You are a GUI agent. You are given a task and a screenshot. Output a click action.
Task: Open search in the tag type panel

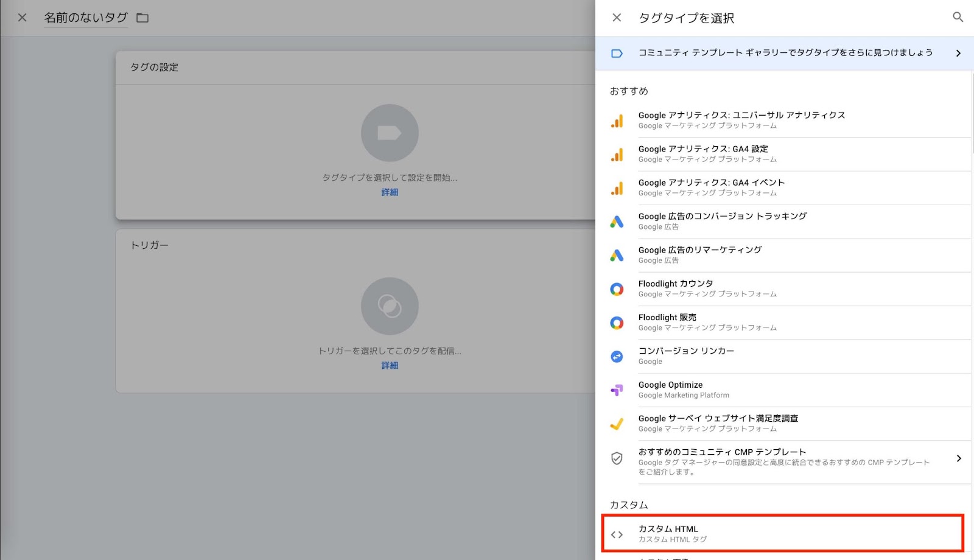pos(958,17)
